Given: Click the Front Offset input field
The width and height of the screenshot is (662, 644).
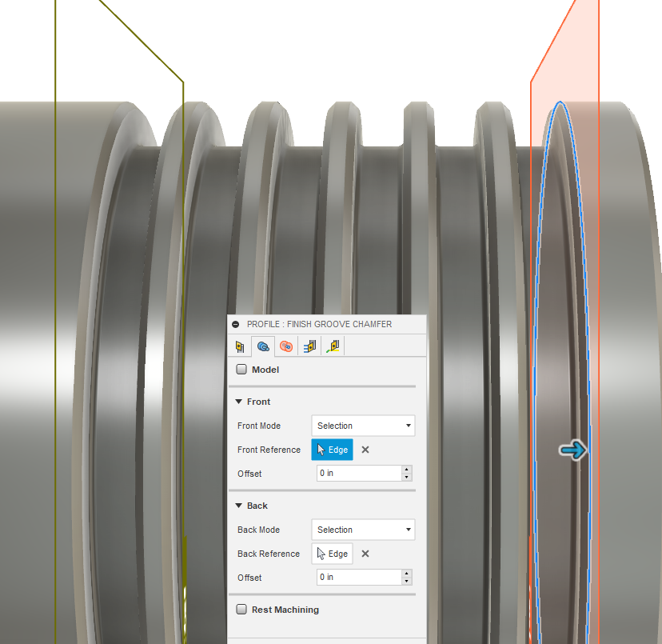Looking at the screenshot, I should (x=358, y=474).
